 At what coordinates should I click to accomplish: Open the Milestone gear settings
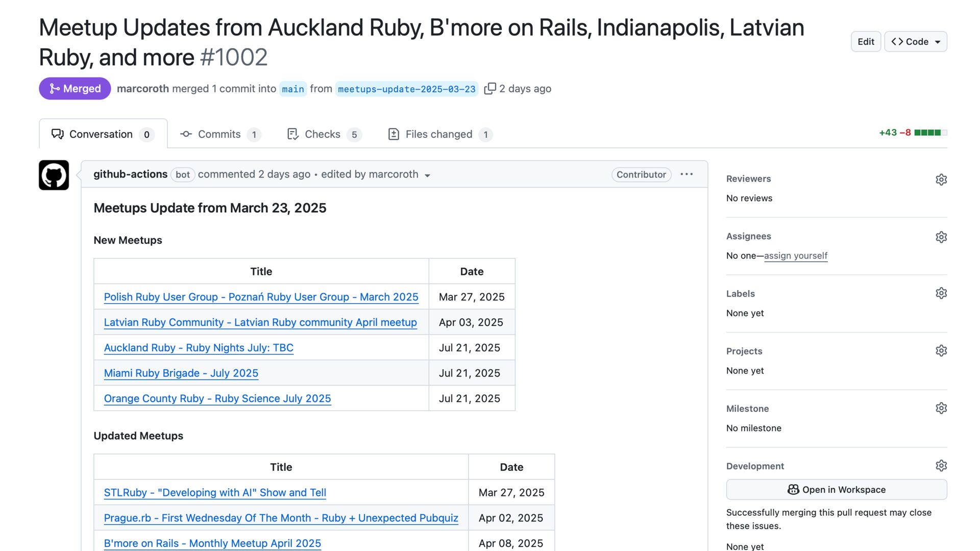coord(941,408)
